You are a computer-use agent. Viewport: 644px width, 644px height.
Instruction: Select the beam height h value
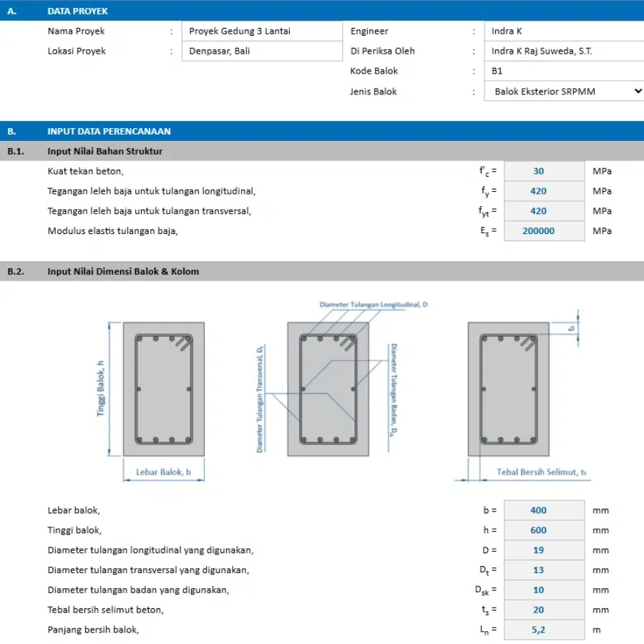tap(545, 530)
